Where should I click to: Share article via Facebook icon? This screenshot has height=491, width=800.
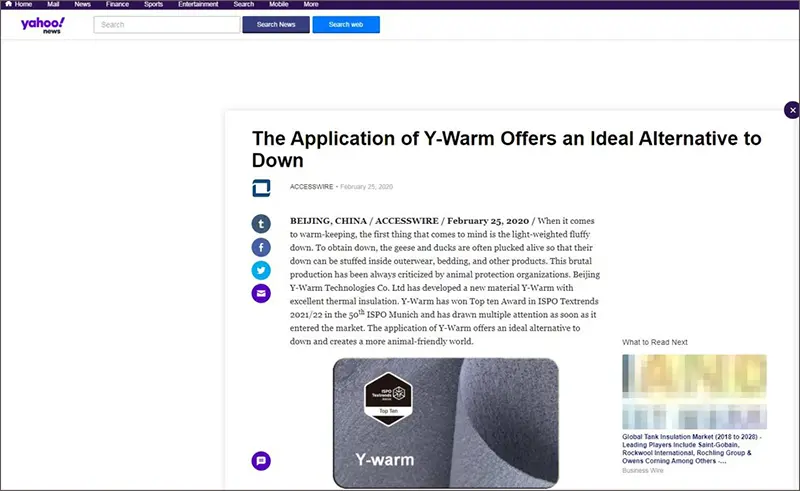pyautogui.click(x=261, y=247)
